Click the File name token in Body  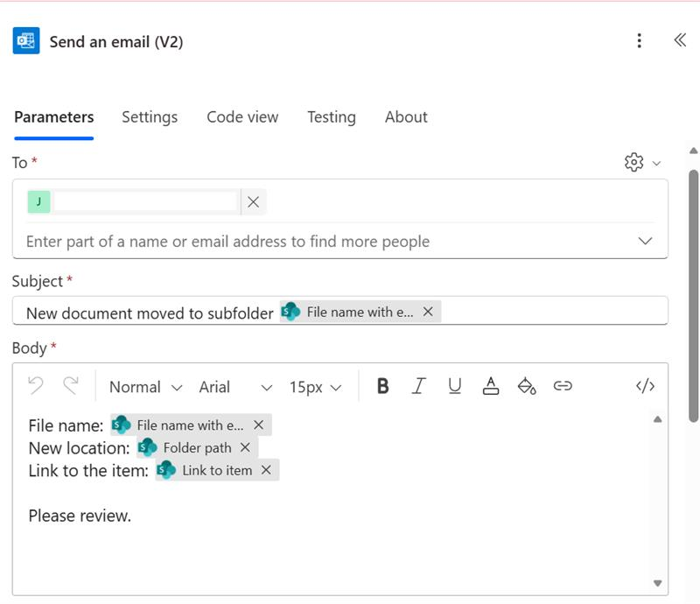tap(191, 425)
